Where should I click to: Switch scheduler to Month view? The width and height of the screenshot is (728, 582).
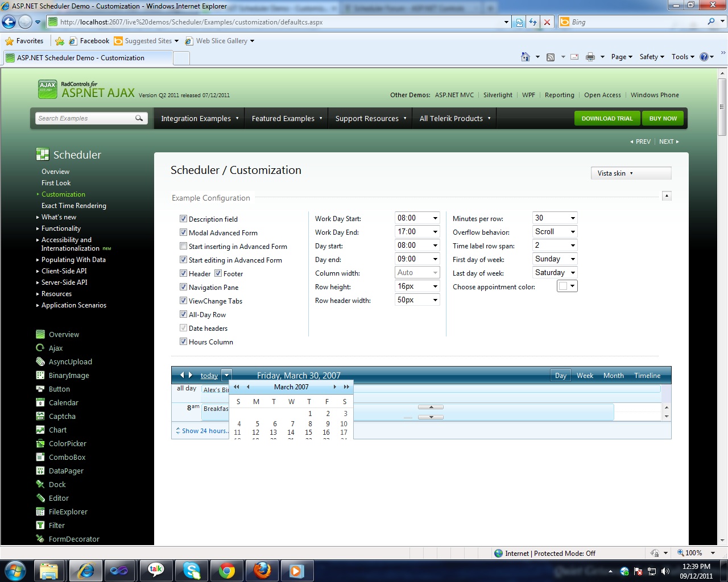point(614,376)
